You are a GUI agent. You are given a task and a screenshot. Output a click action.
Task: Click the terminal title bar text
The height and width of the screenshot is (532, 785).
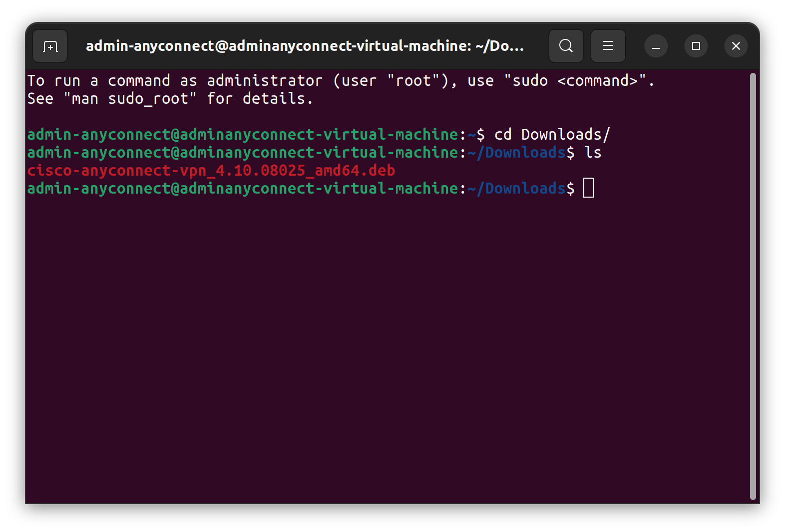click(305, 46)
